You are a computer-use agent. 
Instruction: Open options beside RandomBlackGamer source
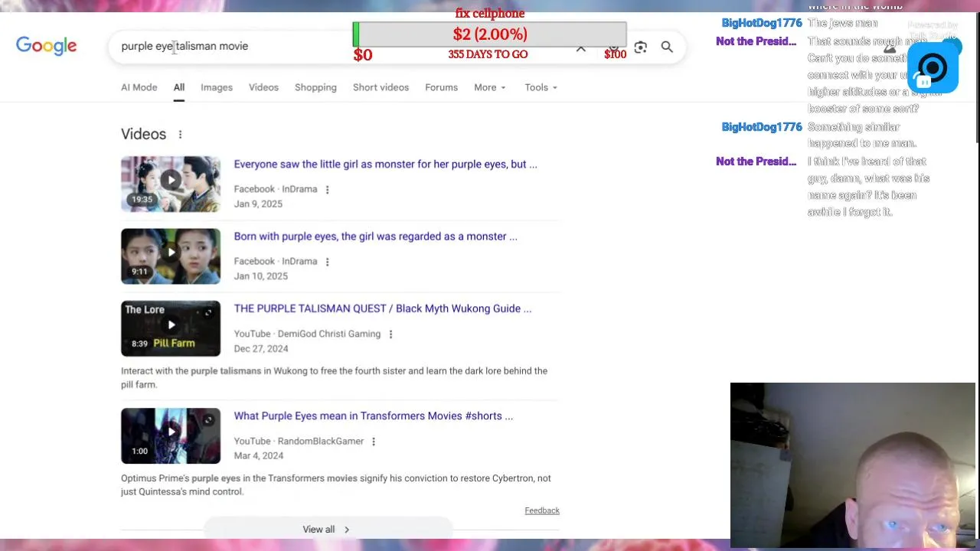tap(374, 442)
